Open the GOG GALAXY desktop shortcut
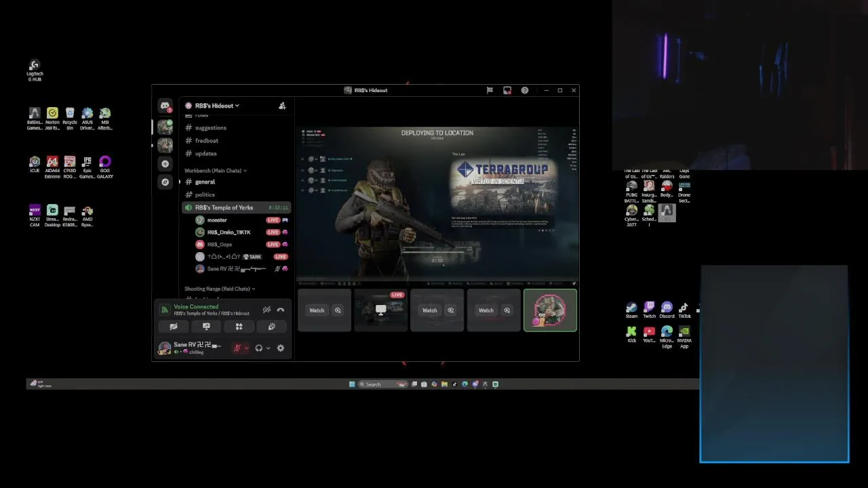Viewport: 868px width, 488px height. (x=105, y=167)
